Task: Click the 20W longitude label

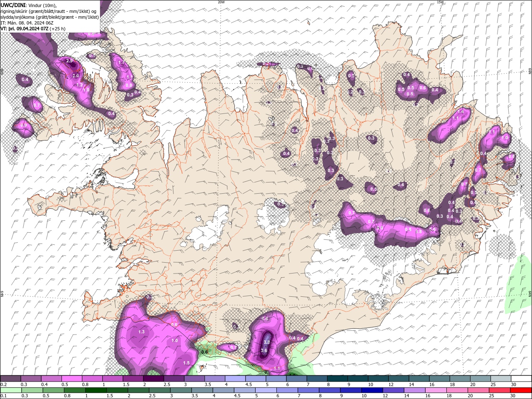Action: pyautogui.click(x=221, y=2)
